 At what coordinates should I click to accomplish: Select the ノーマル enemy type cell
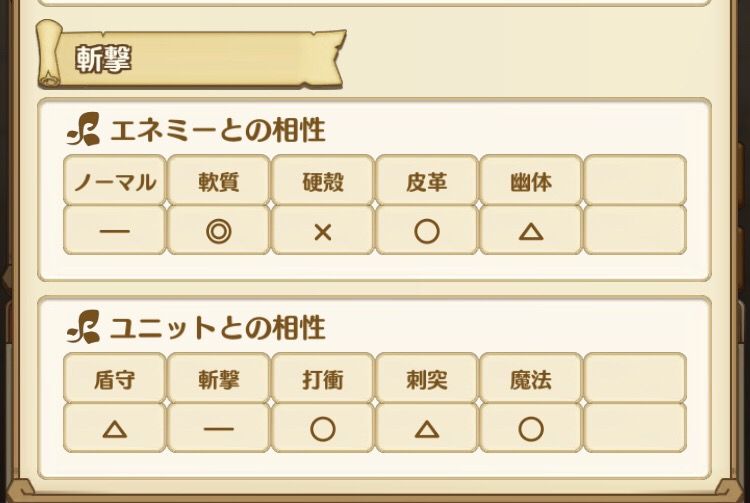click(115, 181)
